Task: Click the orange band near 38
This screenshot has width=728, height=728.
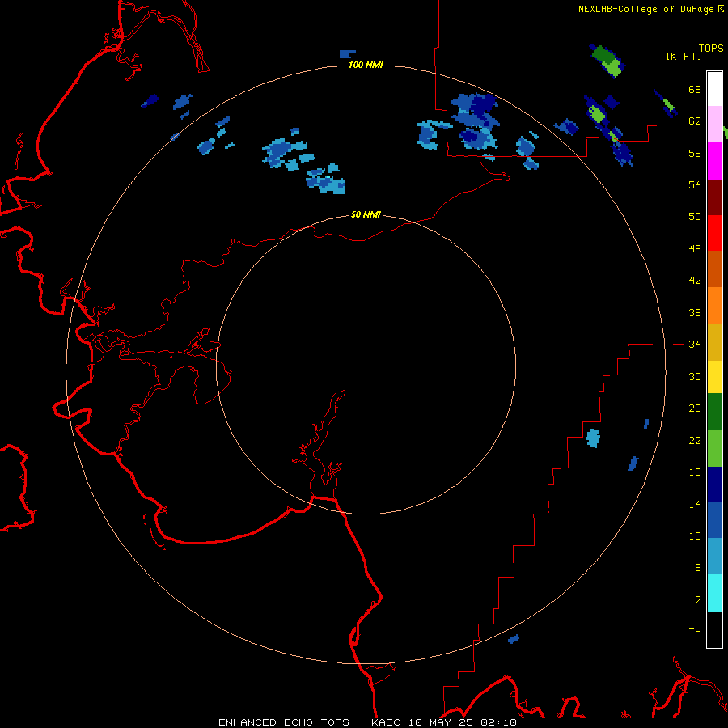Action: coord(714,306)
